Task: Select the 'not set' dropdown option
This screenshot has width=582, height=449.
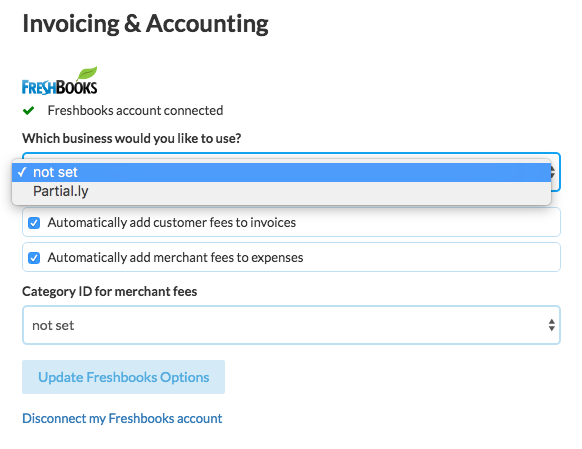Action: click(281, 172)
